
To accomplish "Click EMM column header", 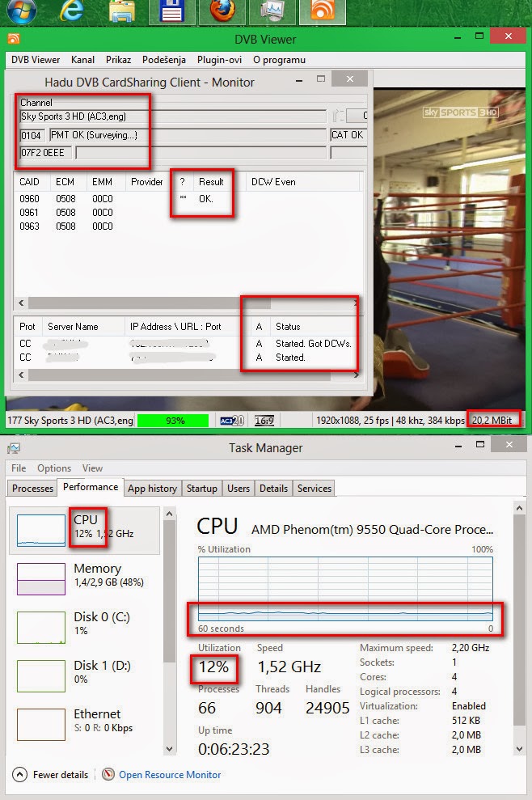I will (102, 182).
